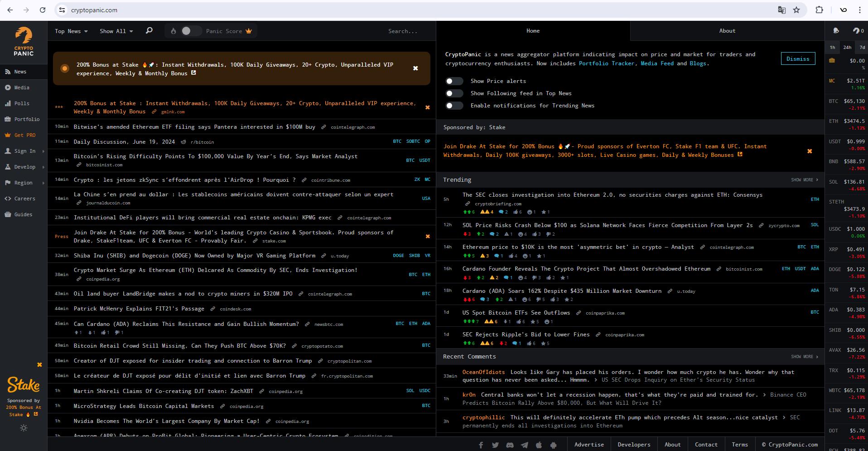
Task: Reload the page in browser
Action: (43, 10)
